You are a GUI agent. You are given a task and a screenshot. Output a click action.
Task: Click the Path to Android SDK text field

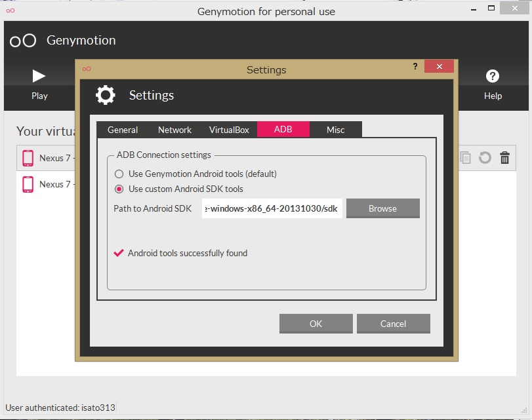coord(272,208)
